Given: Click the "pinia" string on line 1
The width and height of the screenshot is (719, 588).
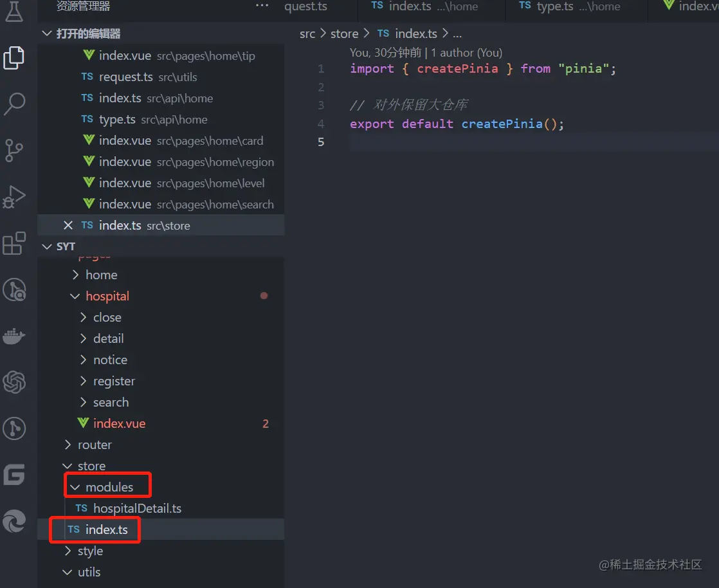Looking at the screenshot, I should (x=583, y=69).
